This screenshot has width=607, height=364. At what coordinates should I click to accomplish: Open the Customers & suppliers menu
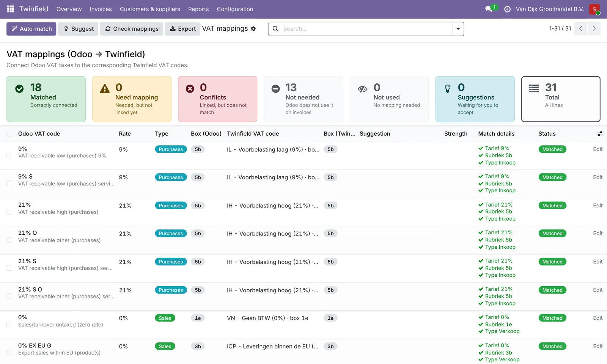(x=150, y=9)
